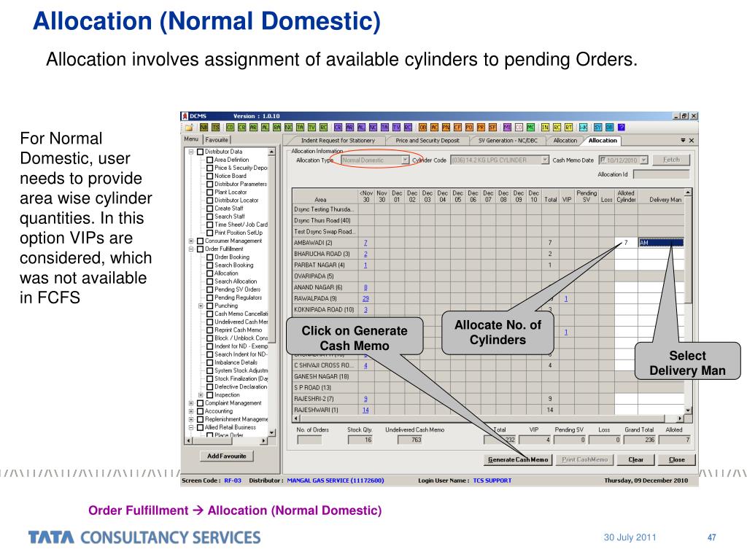Image resolution: width=747 pixels, height=560 pixels.
Task: Click the Clear button
Action: click(635, 459)
